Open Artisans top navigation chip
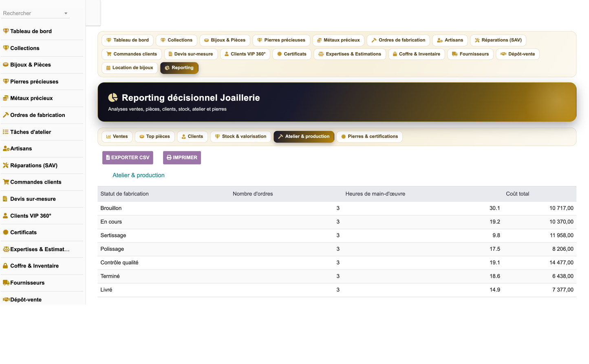Screen dimensions: 589x364 point(450,40)
